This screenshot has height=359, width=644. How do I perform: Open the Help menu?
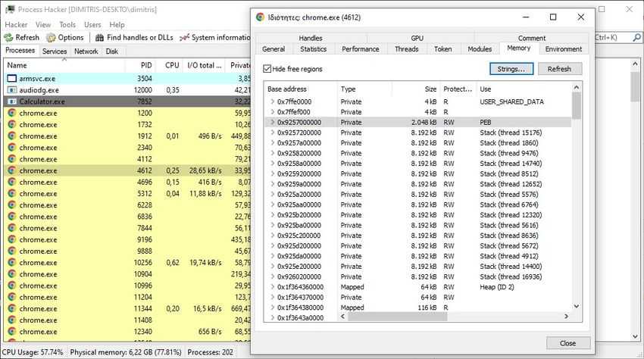pyautogui.click(x=117, y=25)
